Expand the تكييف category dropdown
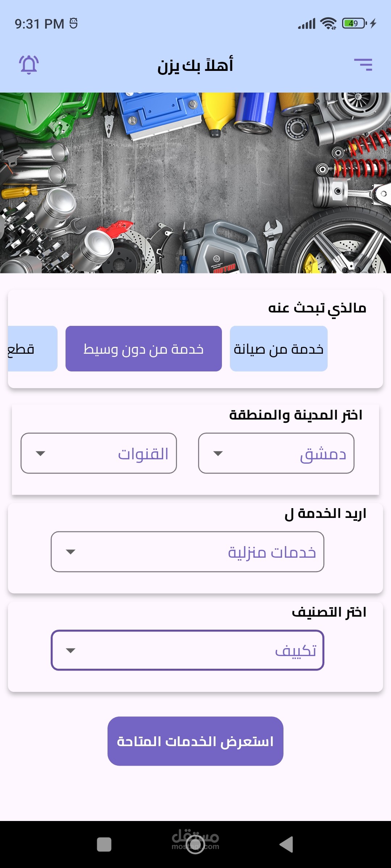Image resolution: width=391 pixels, height=868 pixels. (x=187, y=650)
